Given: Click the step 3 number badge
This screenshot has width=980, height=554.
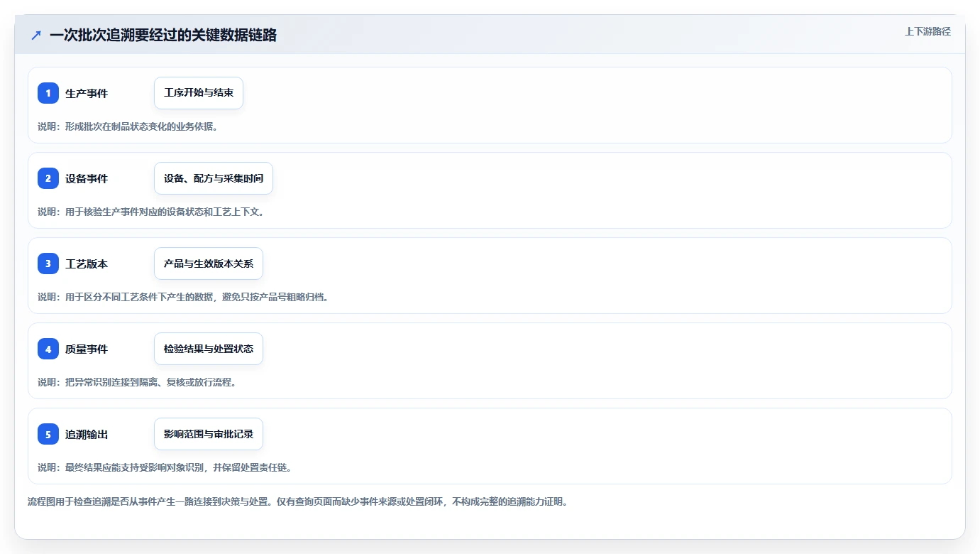Looking at the screenshot, I should [48, 264].
